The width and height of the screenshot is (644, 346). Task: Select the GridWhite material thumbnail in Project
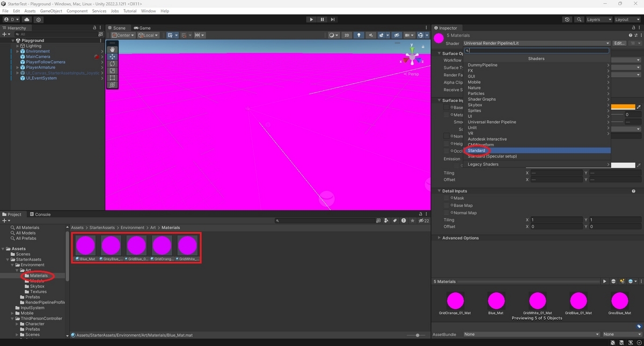click(x=187, y=245)
